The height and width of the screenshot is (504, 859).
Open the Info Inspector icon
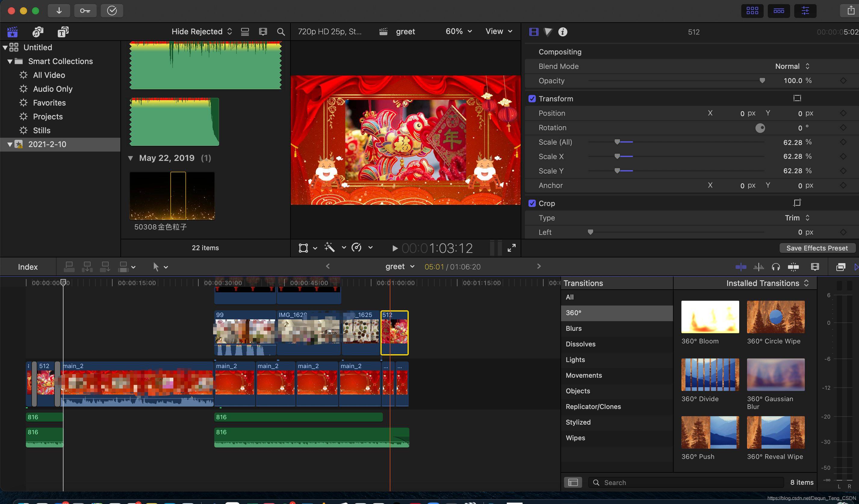[563, 32]
